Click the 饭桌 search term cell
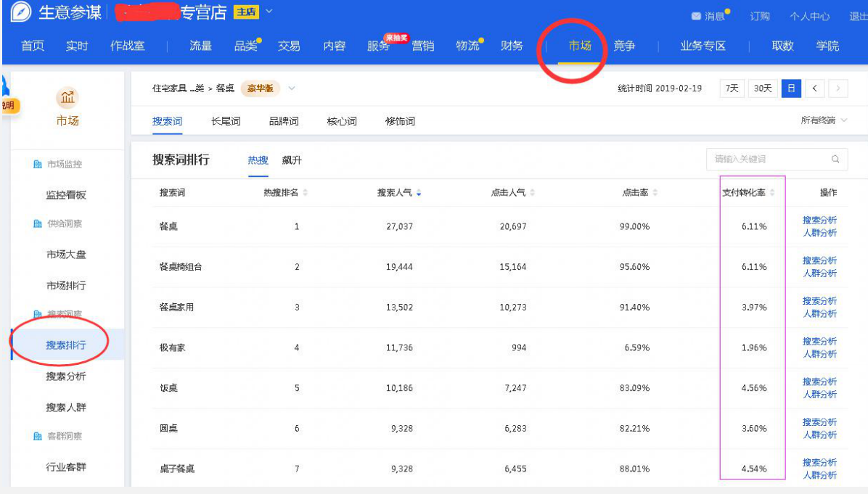 pyautogui.click(x=169, y=388)
